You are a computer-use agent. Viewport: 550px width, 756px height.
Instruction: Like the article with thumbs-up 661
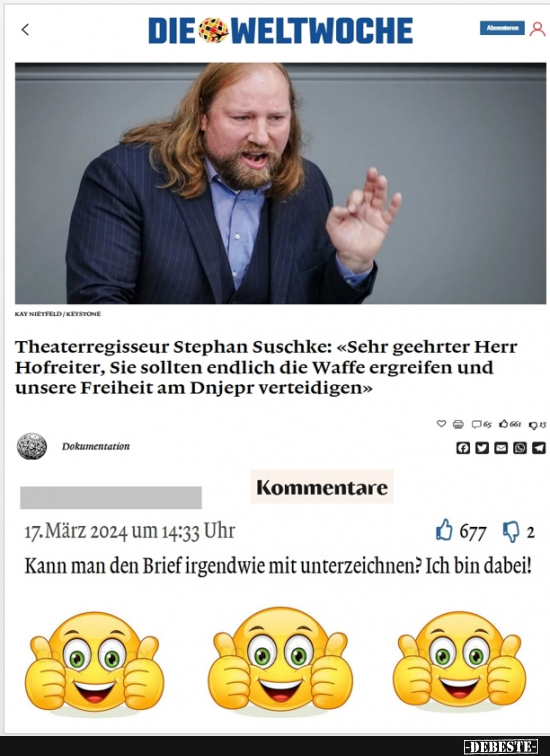tap(510, 424)
